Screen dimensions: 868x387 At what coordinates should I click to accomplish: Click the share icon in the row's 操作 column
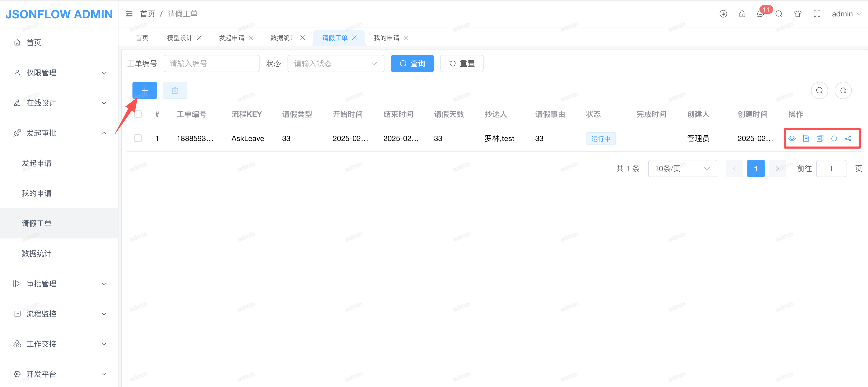coord(848,138)
